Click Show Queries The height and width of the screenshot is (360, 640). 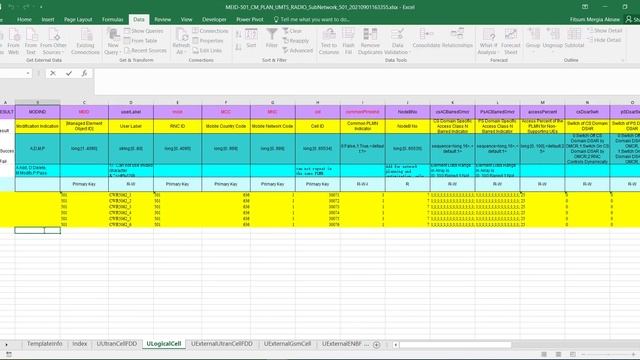[144, 31]
